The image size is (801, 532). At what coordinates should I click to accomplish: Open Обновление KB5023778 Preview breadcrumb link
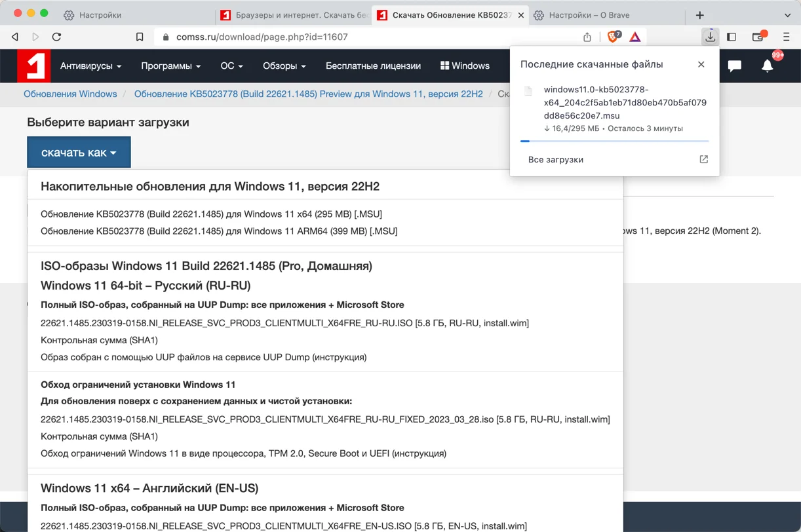(308, 94)
